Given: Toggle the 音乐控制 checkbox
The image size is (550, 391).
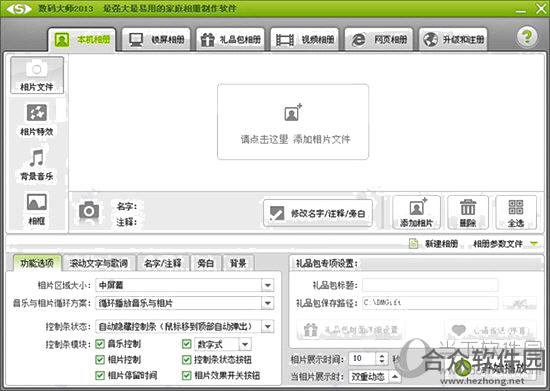Looking at the screenshot, I should point(100,344).
